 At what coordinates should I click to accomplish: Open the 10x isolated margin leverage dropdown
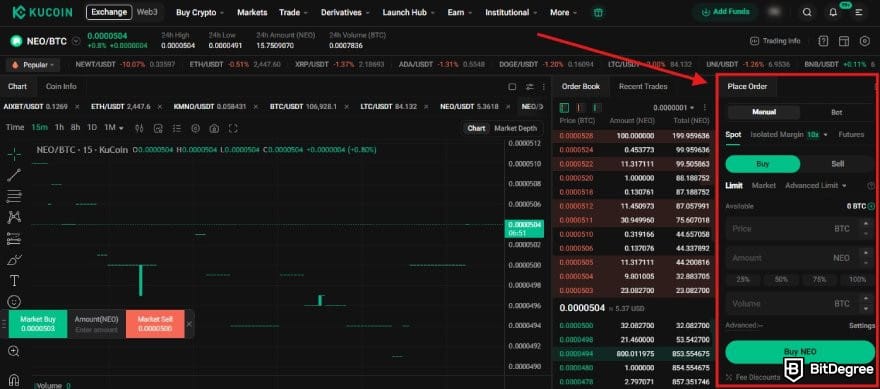(818, 135)
